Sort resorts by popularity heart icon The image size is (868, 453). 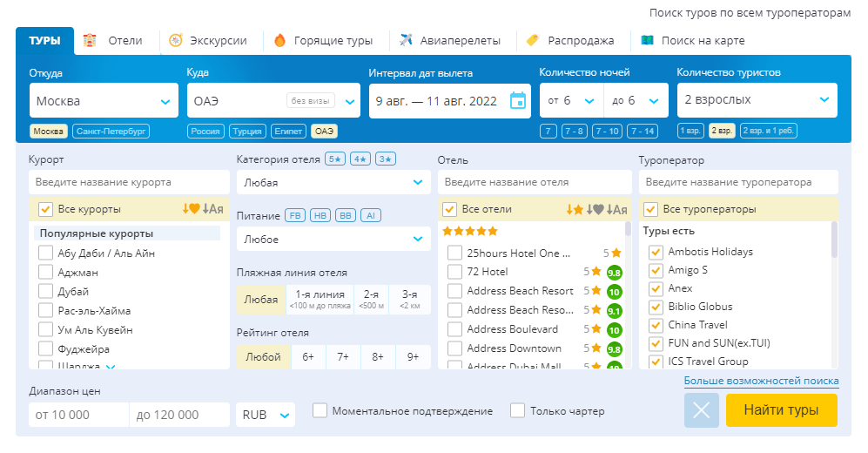coord(191,209)
